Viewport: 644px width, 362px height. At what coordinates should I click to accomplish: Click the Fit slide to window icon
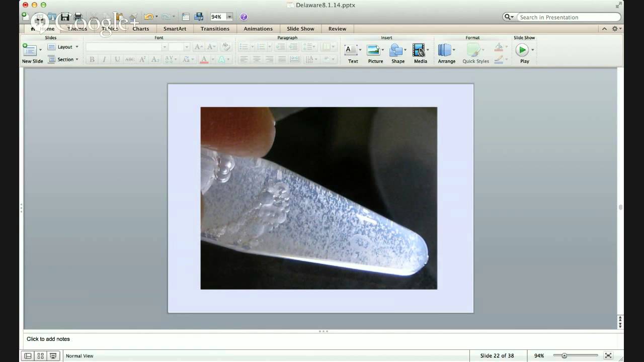tap(608, 355)
